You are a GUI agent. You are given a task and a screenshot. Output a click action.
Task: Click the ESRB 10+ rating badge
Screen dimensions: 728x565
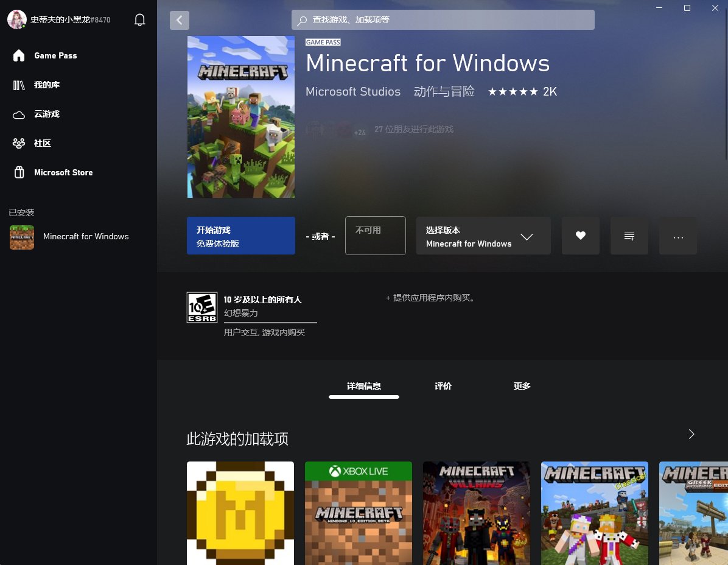pyautogui.click(x=202, y=307)
